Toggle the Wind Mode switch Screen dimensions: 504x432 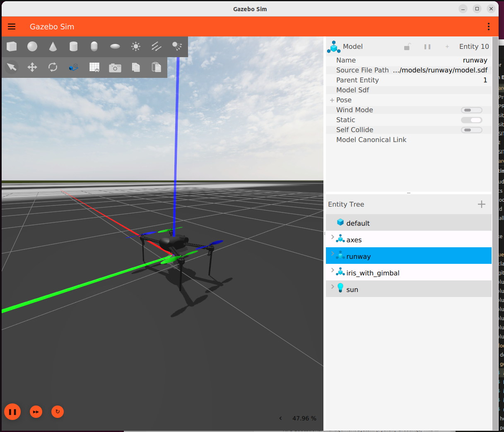tap(472, 110)
